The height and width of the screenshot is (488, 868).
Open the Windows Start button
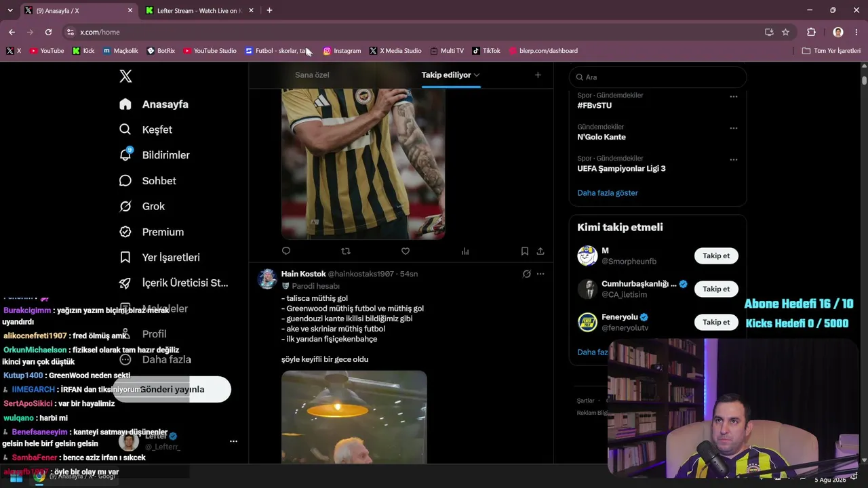pos(16,476)
